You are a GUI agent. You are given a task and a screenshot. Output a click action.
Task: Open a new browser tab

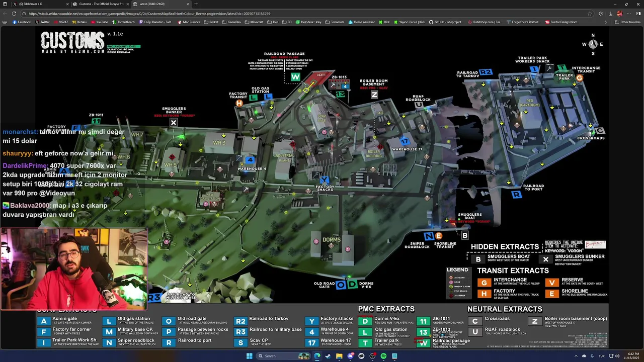click(x=196, y=4)
